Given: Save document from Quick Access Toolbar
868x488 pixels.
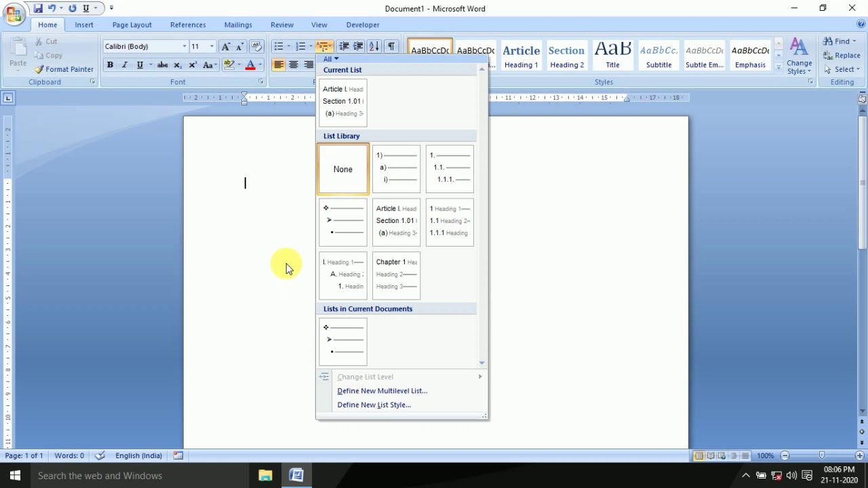Looking at the screenshot, I should click(38, 9).
